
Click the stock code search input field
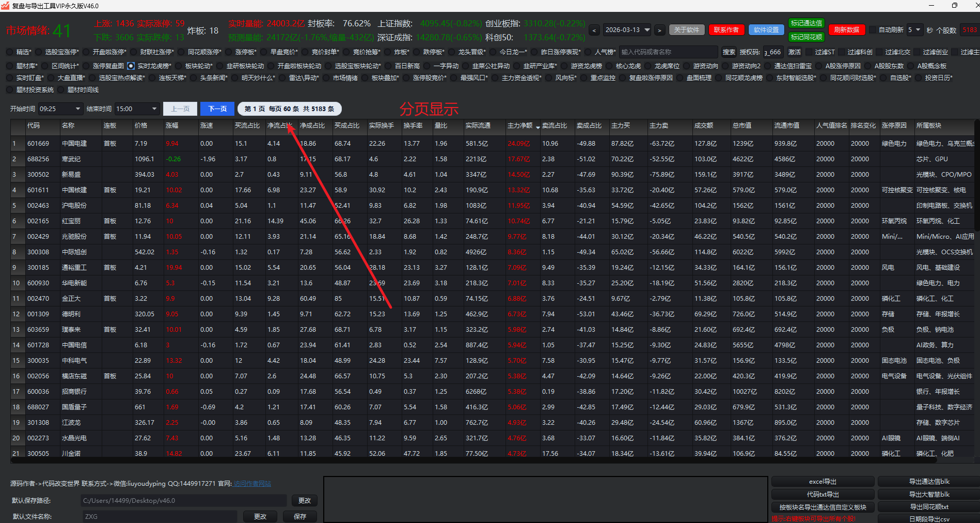pos(668,52)
